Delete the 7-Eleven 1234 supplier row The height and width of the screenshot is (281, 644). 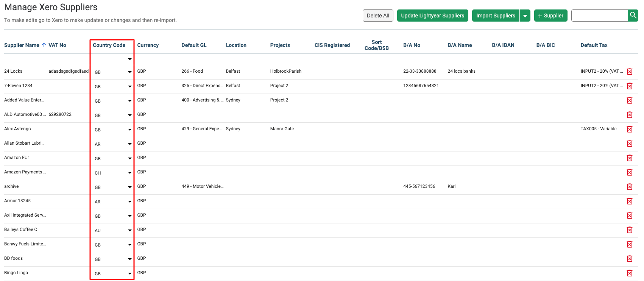click(630, 86)
